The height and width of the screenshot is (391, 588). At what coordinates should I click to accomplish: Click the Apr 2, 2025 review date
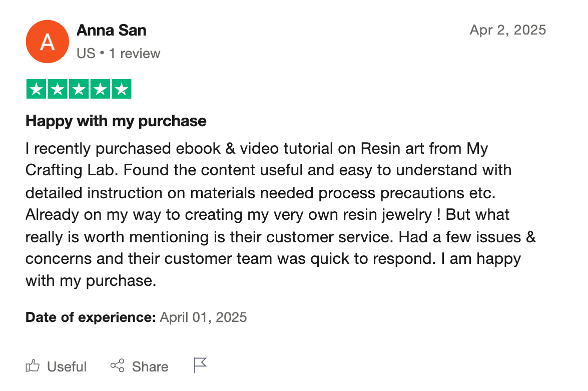pos(507,30)
